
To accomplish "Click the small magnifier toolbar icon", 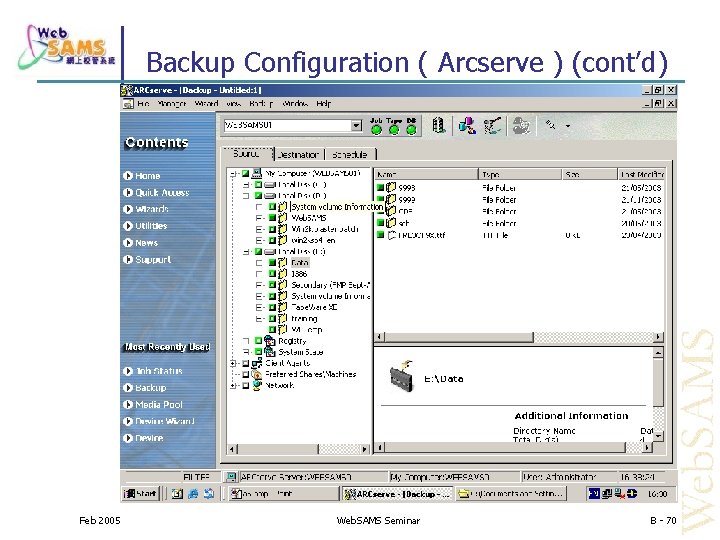I will pos(550,124).
